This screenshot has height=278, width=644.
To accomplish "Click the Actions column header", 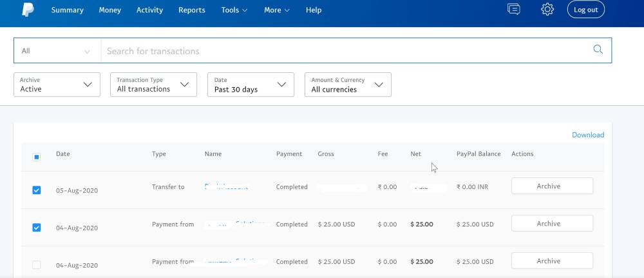I will [522, 154].
